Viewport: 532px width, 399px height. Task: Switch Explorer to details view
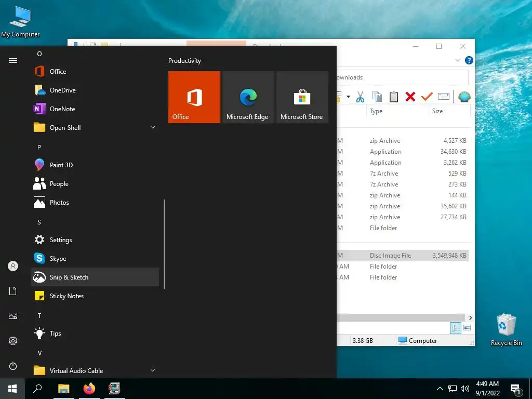(x=456, y=328)
